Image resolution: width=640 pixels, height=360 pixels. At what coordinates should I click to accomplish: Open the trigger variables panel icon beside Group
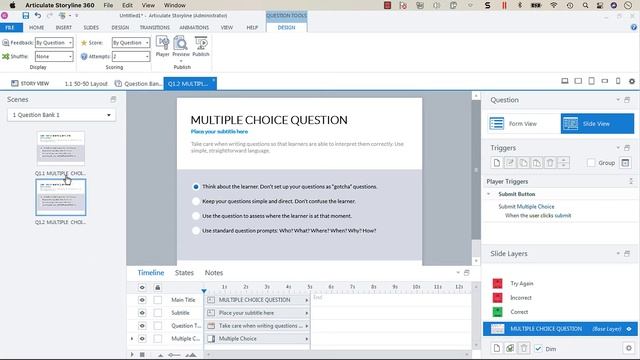625,163
